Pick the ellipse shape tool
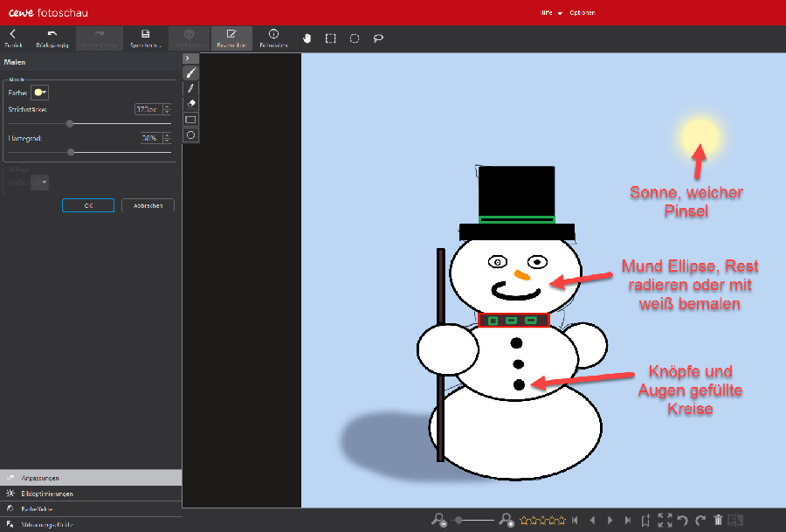The height and width of the screenshot is (532, 786). coord(191,135)
